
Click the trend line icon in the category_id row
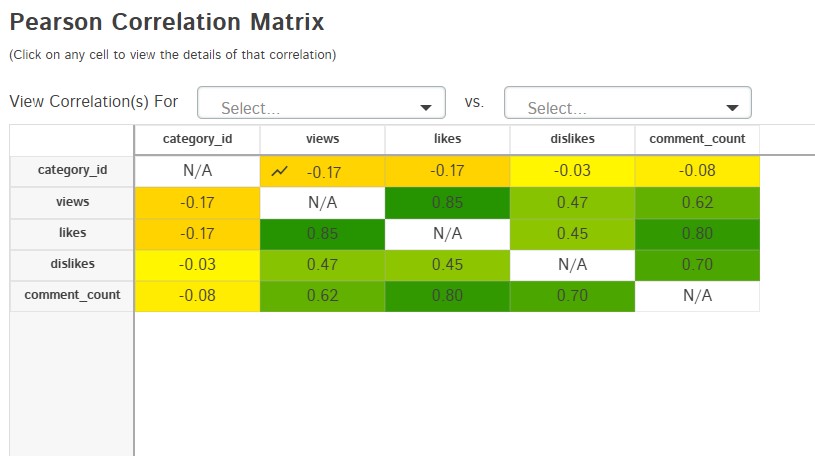tap(280, 171)
